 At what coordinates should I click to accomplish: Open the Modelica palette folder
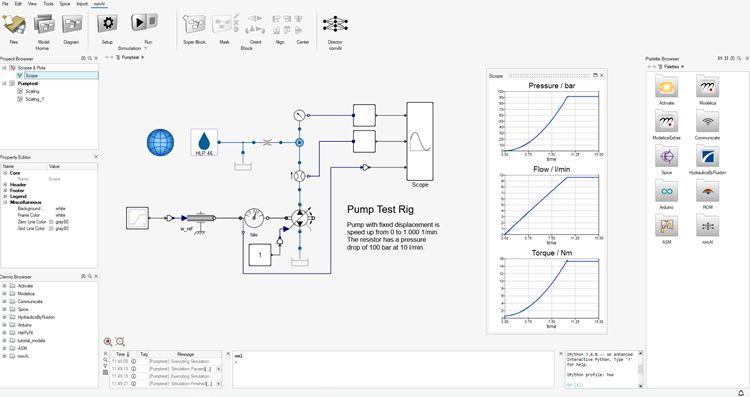[x=707, y=88]
